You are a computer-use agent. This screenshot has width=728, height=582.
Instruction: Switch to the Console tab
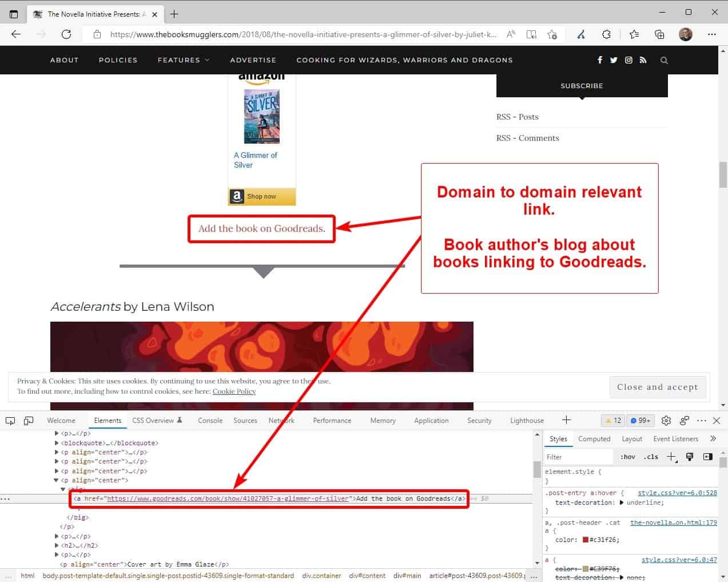click(210, 421)
